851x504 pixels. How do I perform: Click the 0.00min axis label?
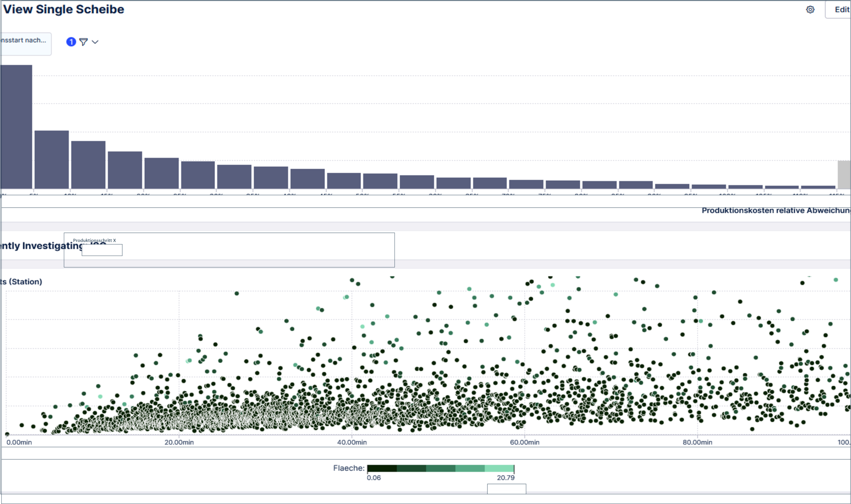tap(19, 442)
